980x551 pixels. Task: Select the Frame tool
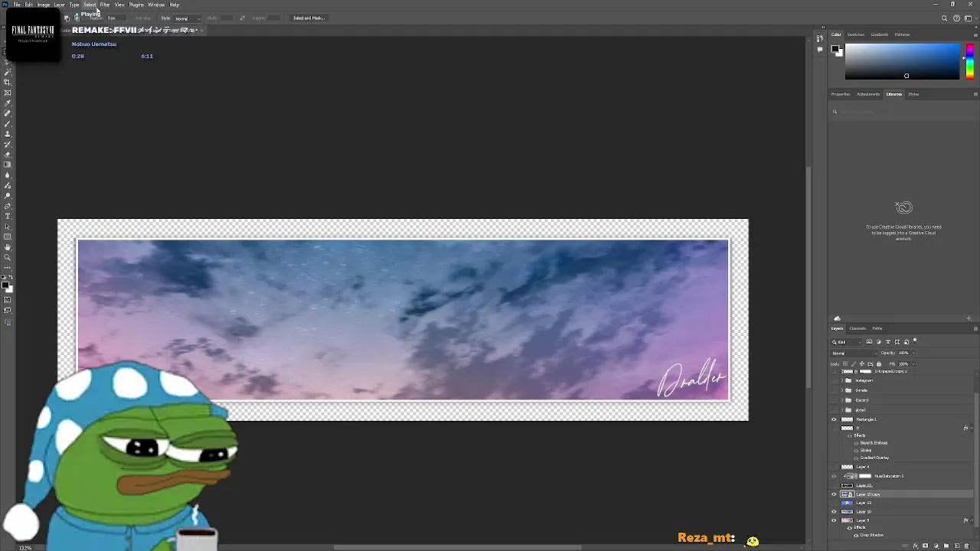[8, 93]
